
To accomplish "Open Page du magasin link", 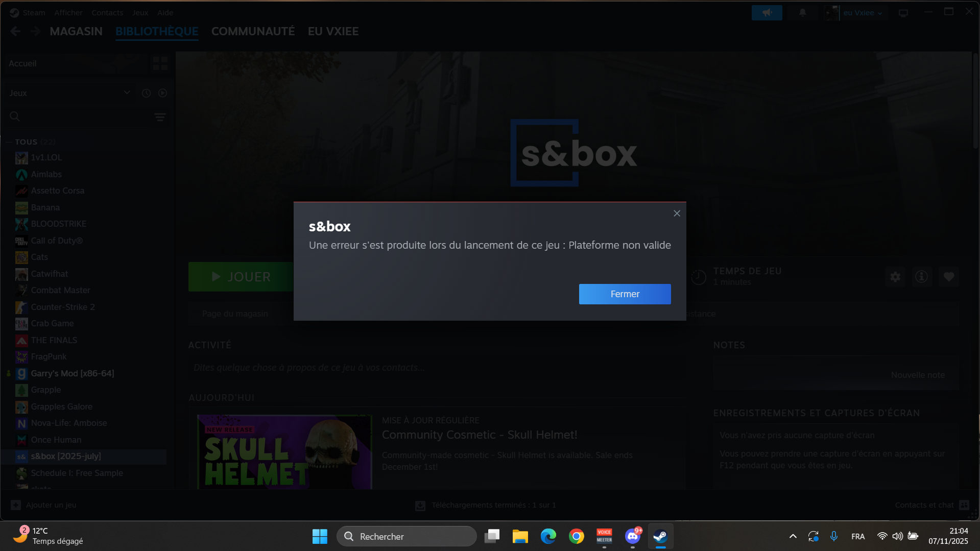I will point(235,314).
